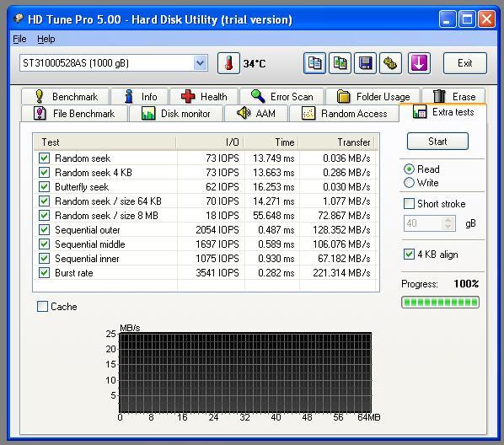Click the floppy disk save screenshot icon
Viewport: 504px width, 445px height.
pyautogui.click(x=365, y=63)
